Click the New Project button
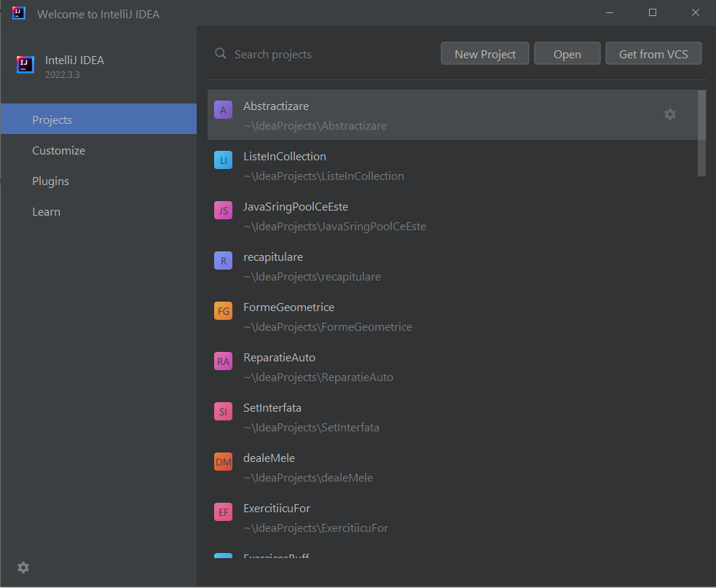 pyautogui.click(x=484, y=53)
